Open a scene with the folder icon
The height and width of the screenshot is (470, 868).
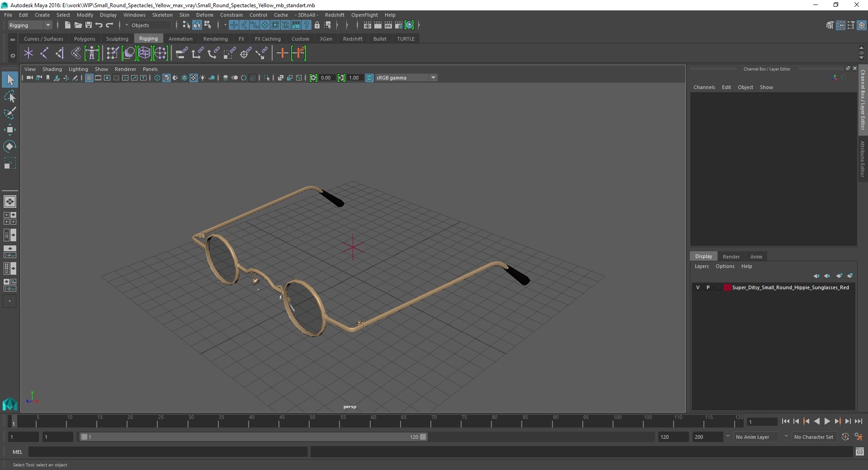click(x=78, y=25)
